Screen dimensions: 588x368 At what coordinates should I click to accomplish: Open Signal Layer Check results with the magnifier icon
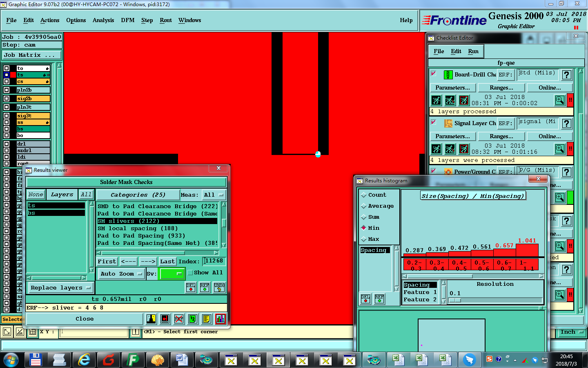tap(560, 149)
